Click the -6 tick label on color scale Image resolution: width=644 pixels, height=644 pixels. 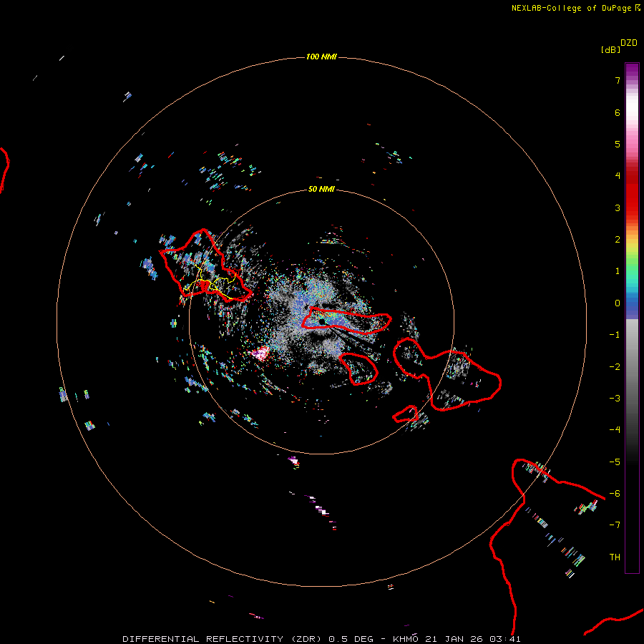click(615, 494)
